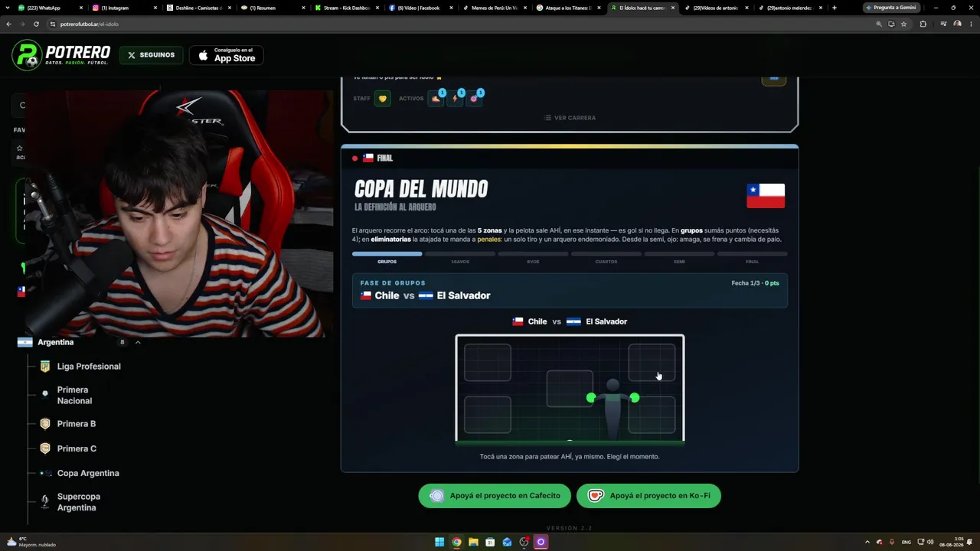The image size is (980, 551).
Task: Click the Potrero logo in the header
Action: 61,55
